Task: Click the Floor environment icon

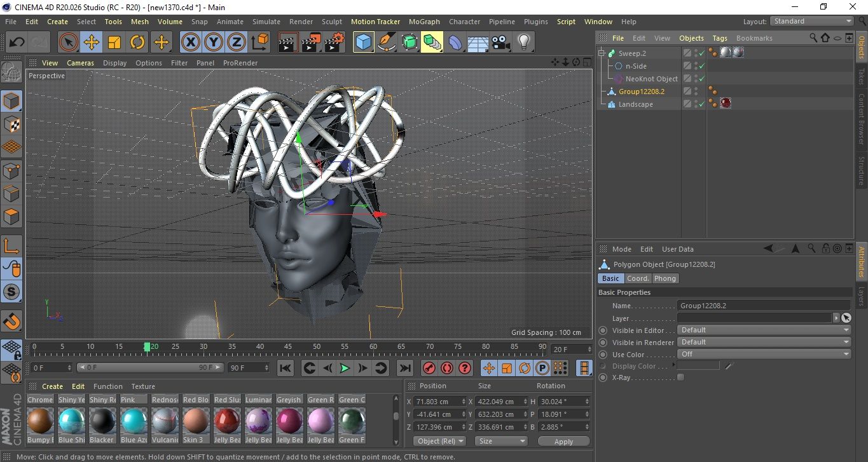Action: click(478, 43)
